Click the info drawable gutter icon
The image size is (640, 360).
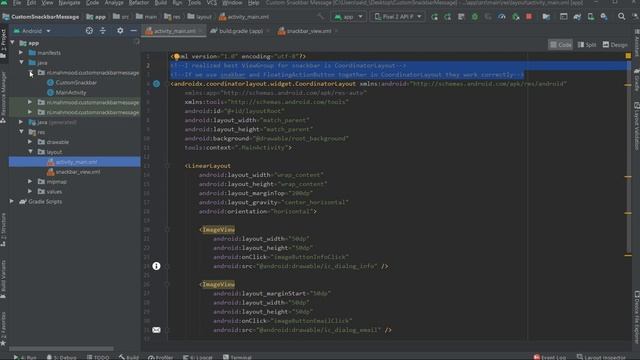156,266
